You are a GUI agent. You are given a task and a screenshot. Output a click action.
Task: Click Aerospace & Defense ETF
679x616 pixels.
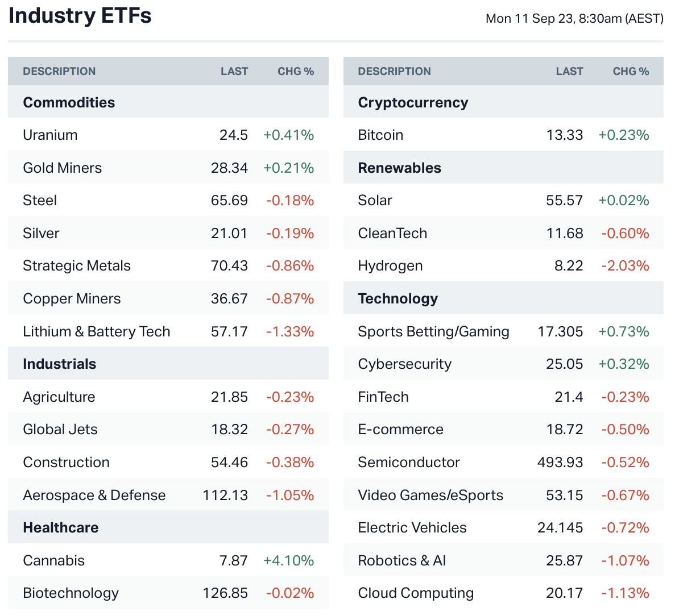(x=94, y=496)
